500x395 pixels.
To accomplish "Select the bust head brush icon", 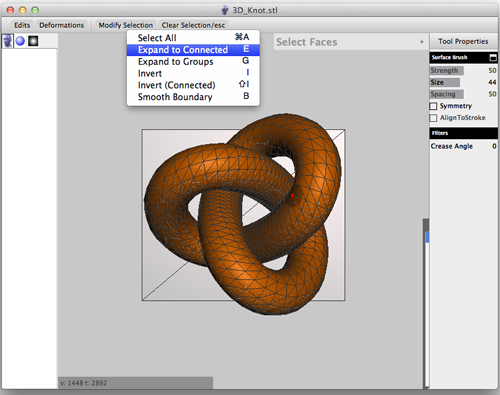I will tap(8, 41).
